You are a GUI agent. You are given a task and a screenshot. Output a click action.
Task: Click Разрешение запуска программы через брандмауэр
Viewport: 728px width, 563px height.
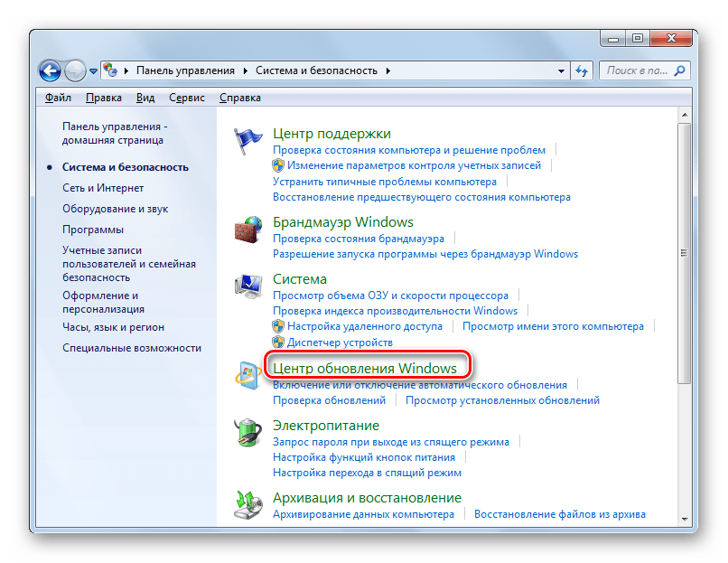point(425,254)
